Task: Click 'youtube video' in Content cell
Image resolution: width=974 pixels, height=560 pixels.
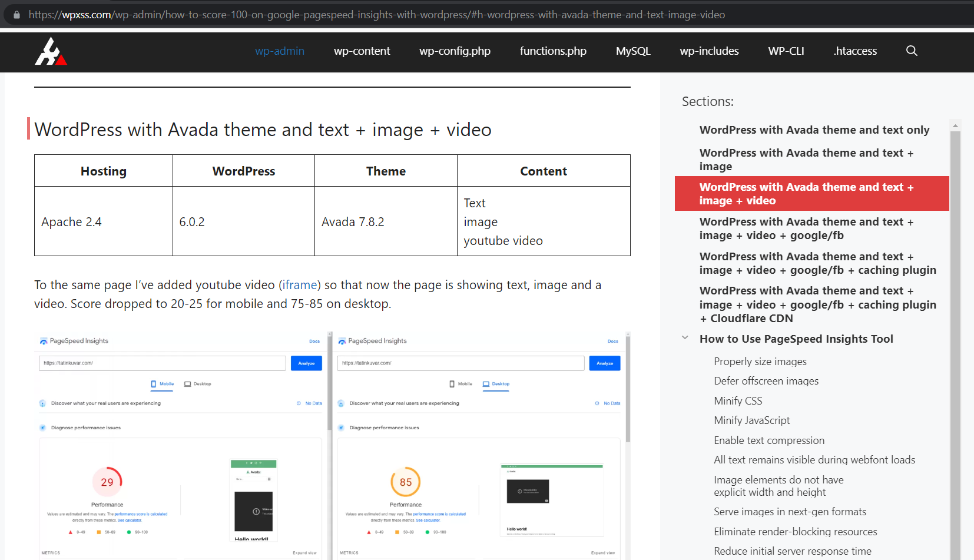Action: [x=503, y=241]
